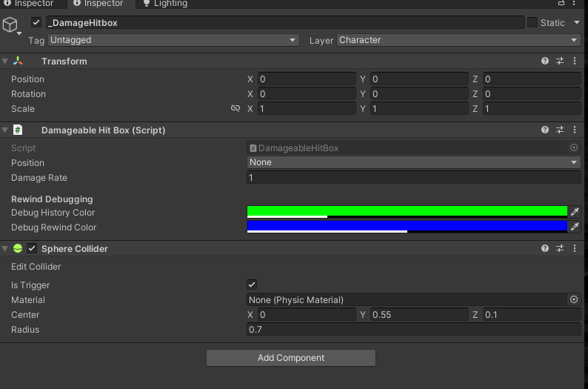This screenshot has height=389, width=588.
Task: Collapse the Transform component foldout
Action: coord(5,61)
